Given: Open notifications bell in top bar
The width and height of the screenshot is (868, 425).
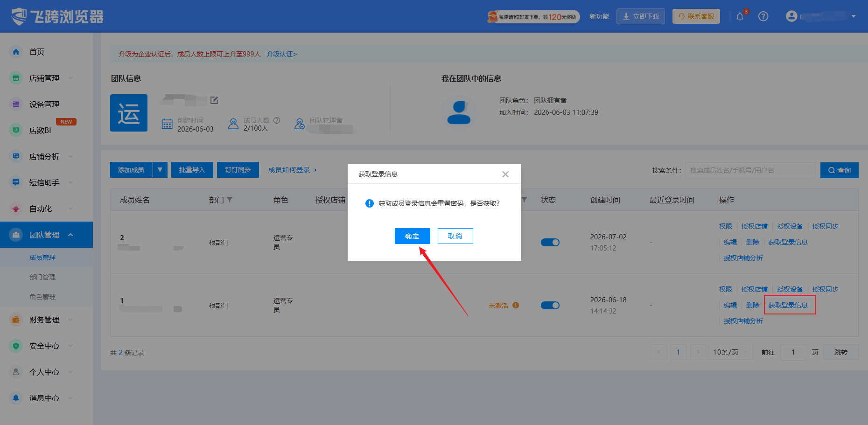Looking at the screenshot, I should tap(740, 16).
